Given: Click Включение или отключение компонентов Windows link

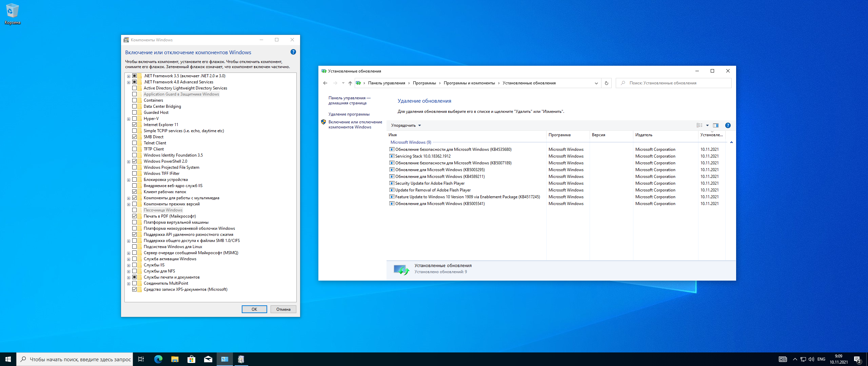Looking at the screenshot, I should click(x=355, y=124).
